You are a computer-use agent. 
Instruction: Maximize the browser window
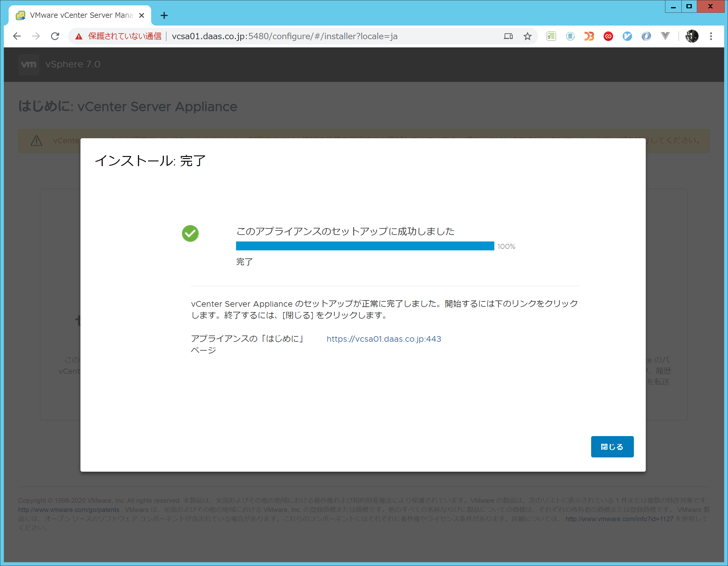click(x=689, y=6)
